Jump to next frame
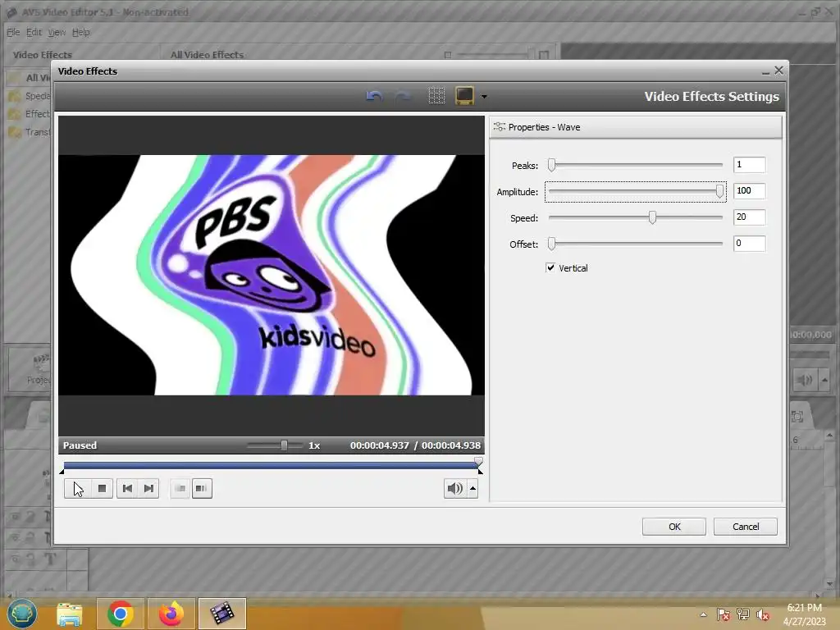The width and height of the screenshot is (840, 630). point(148,489)
